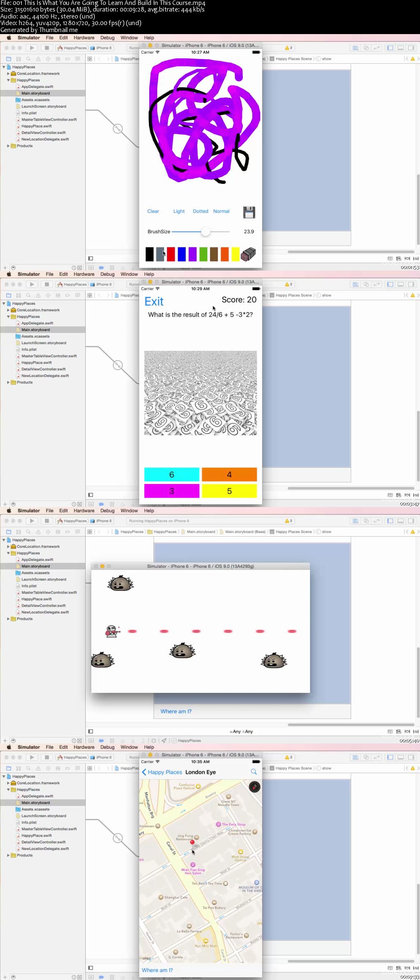Click the robot shooter sprite in the game simulator
Screen dimensions: 420x980
(x=112, y=631)
